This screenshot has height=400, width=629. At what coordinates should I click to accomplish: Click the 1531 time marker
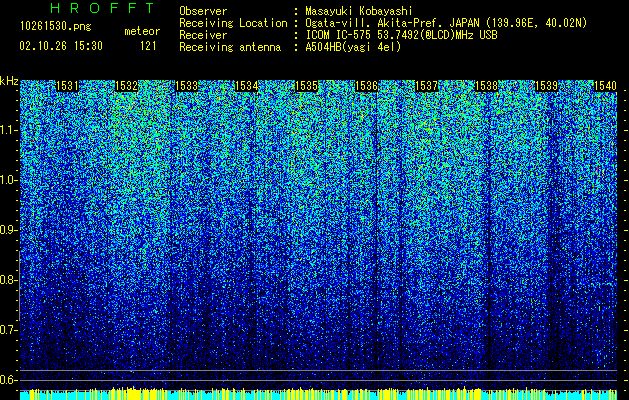(x=67, y=86)
